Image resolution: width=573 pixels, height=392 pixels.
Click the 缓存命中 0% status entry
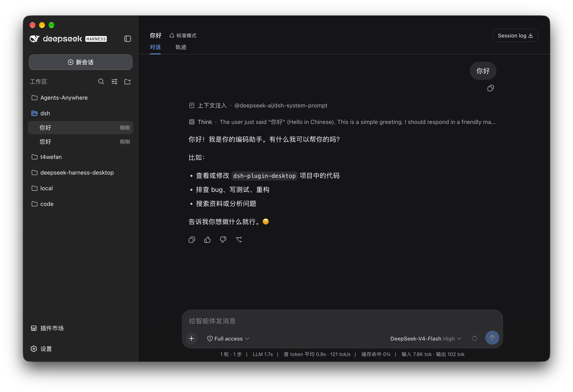coord(376,354)
